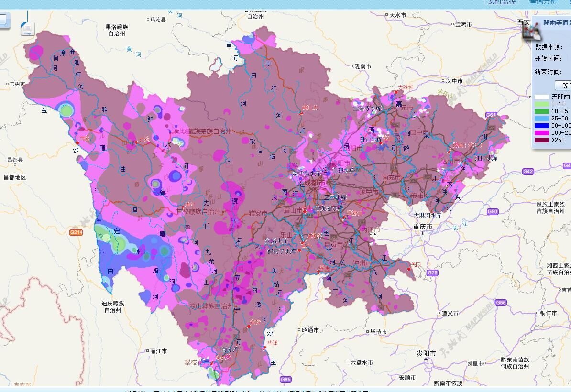Open the 查询分析 tab
Screen dimensions: 571x392
543,2
